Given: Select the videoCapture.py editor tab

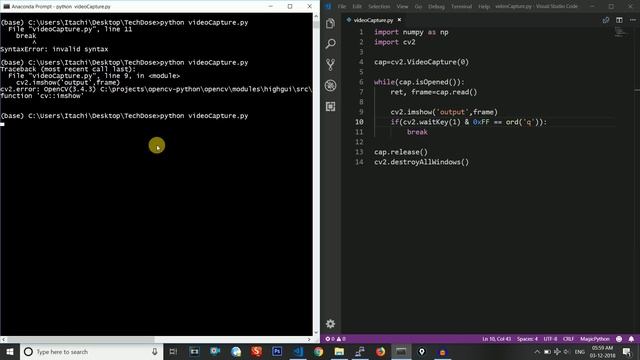Looking at the screenshot, I should point(373,20).
